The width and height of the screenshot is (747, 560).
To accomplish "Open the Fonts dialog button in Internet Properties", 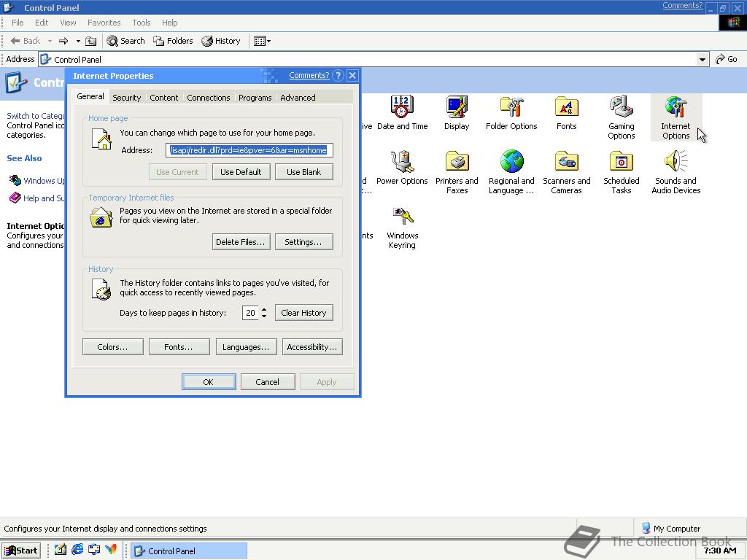I will point(179,347).
